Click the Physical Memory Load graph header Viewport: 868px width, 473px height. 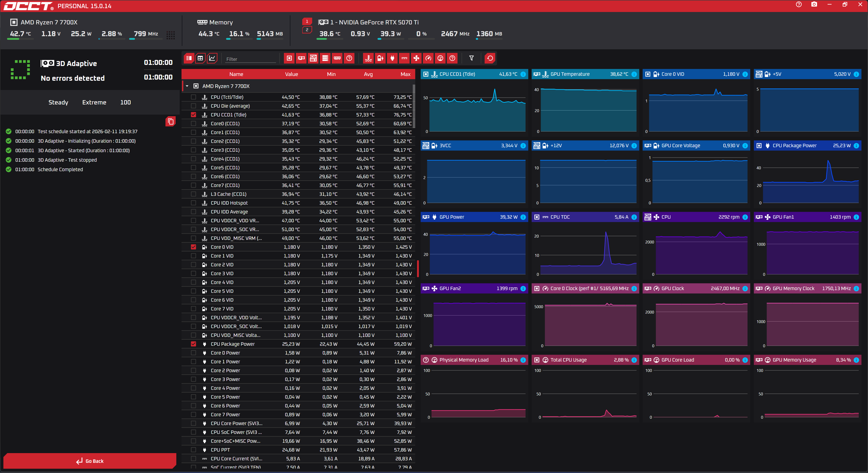[x=474, y=360]
